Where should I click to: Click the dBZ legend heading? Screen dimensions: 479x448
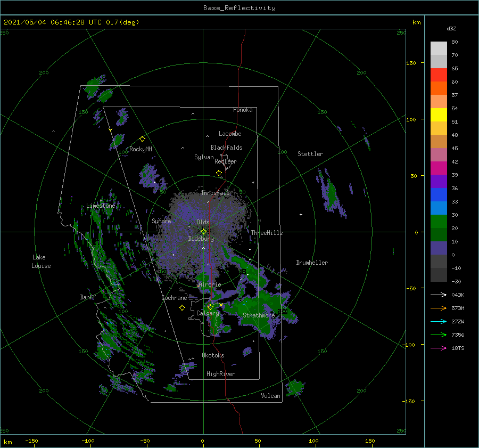pyautogui.click(x=451, y=28)
